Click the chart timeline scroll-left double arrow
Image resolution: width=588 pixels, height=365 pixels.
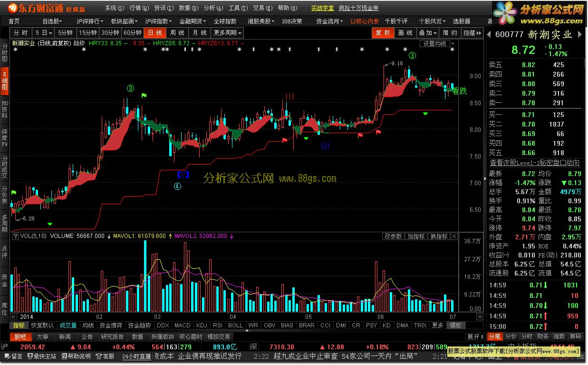coord(13,316)
